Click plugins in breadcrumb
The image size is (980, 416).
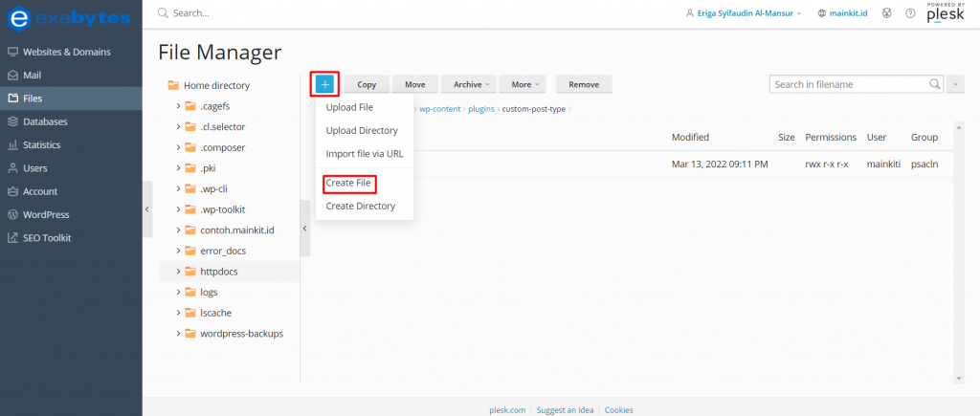tap(481, 109)
